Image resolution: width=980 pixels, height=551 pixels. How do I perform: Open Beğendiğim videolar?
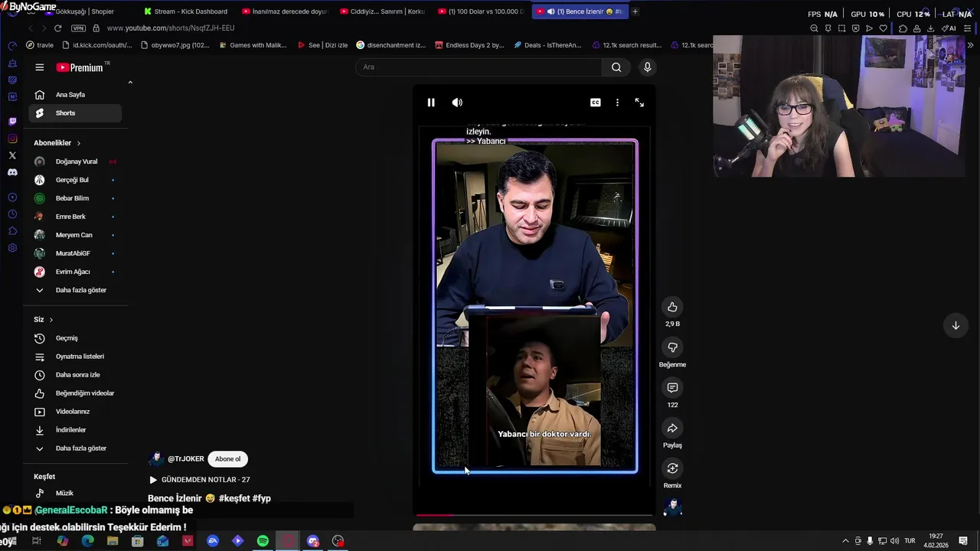[x=75, y=393]
